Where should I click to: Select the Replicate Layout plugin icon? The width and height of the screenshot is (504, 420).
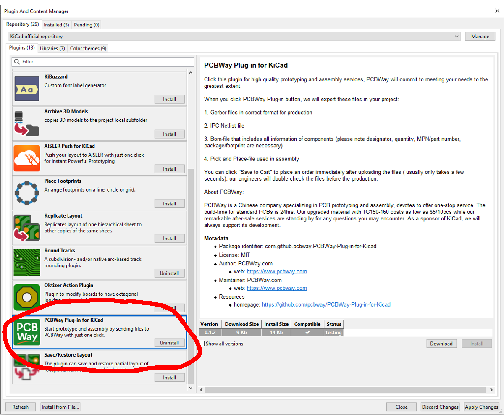[27, 228]
